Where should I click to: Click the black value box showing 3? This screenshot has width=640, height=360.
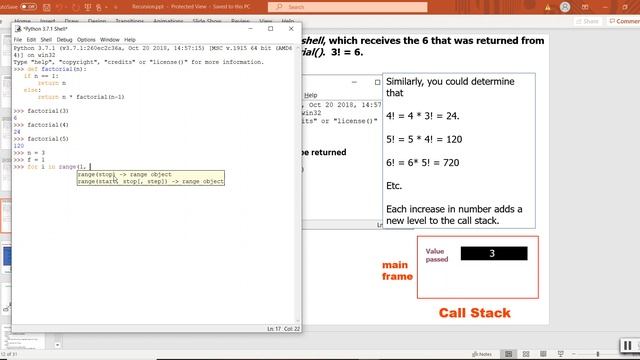[494, 253]
